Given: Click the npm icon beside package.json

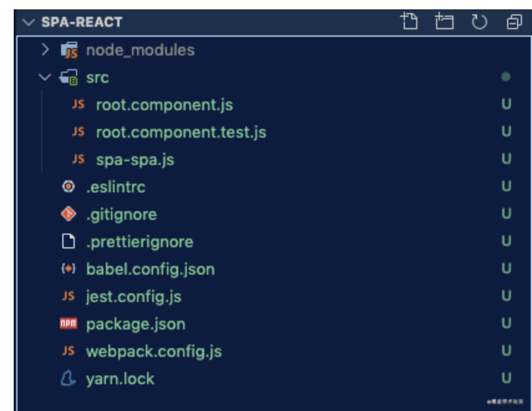Looking at the screenshot, I should click(x=69, y=324).
